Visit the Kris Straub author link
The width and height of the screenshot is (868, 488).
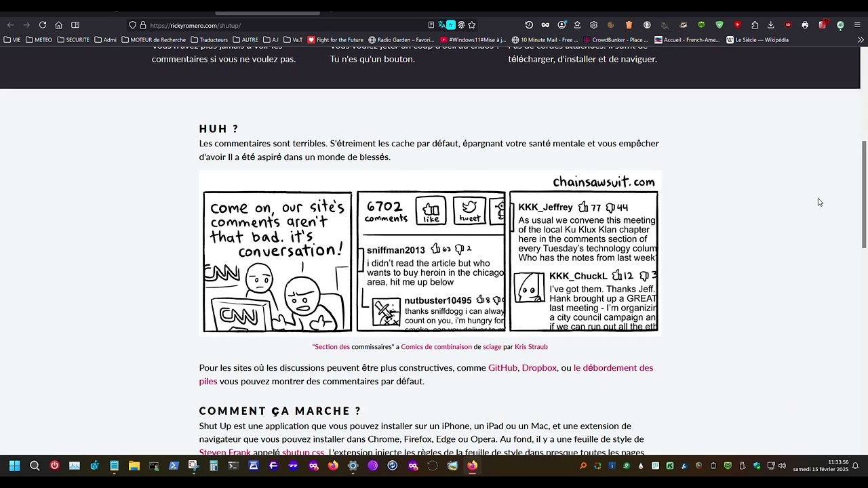tap(531, 347)
